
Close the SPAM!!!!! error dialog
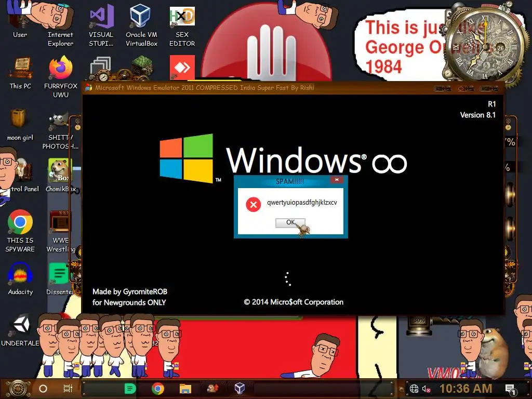click(337, 180)
